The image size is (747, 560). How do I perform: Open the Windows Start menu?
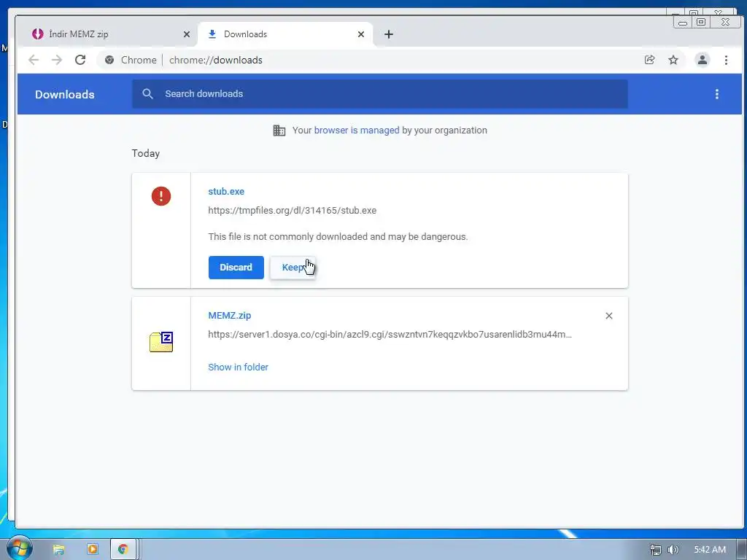[x=19, y=548]
